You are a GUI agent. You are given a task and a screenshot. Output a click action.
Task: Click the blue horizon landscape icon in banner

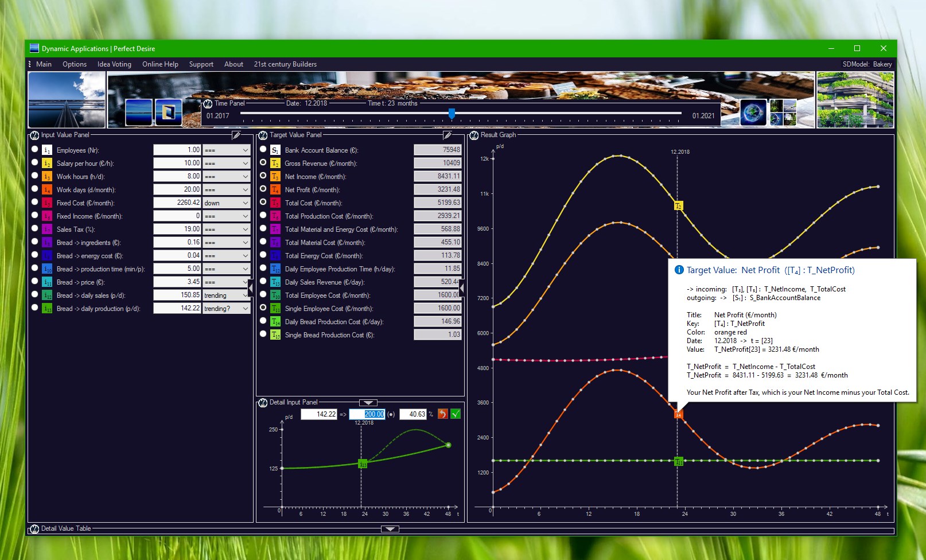pos(139,112)
